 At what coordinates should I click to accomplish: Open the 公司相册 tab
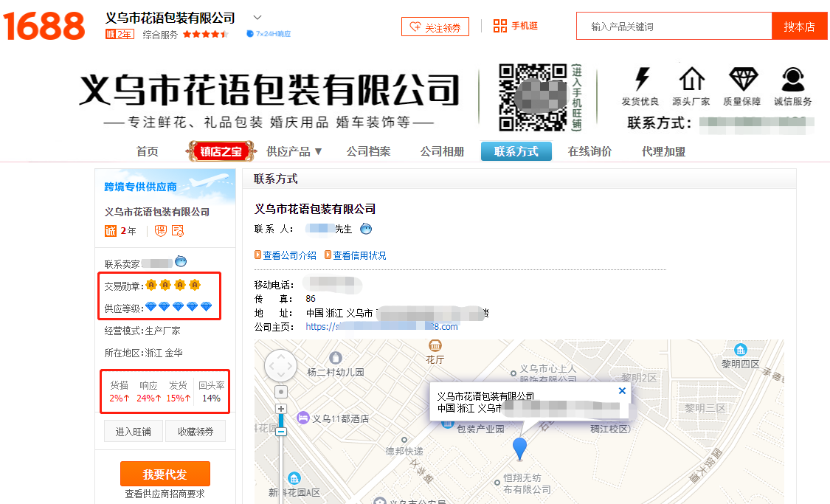(x=442, y=151)
